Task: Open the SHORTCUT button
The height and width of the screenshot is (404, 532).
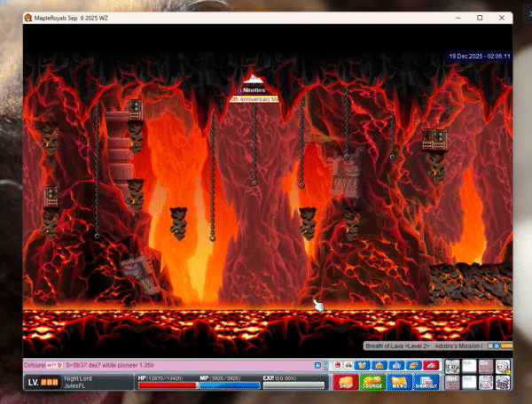Action: pyautogui.click(x=426, y=382)
